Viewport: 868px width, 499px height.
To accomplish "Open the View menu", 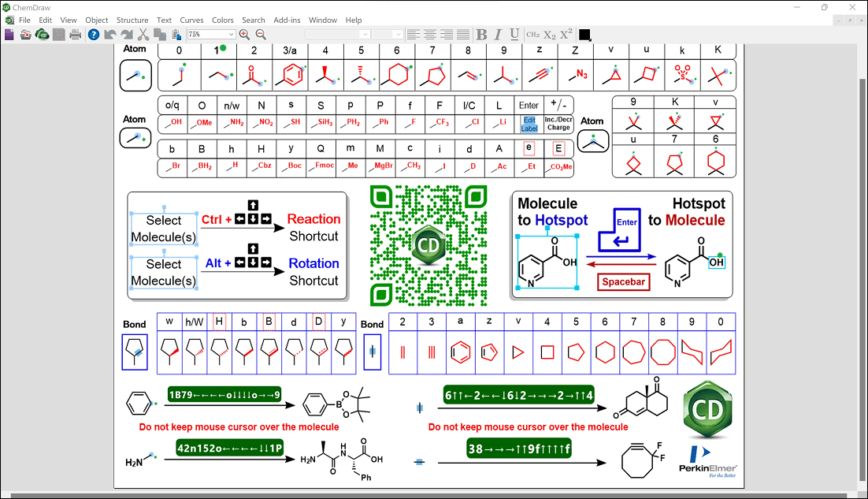I will pyautogui.click(x=69, y=20).
